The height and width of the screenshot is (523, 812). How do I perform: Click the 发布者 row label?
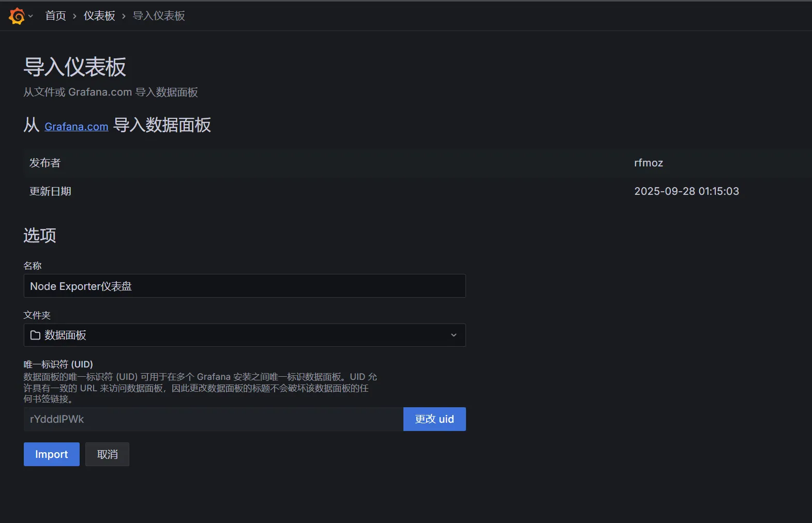(x=45, y=163)
